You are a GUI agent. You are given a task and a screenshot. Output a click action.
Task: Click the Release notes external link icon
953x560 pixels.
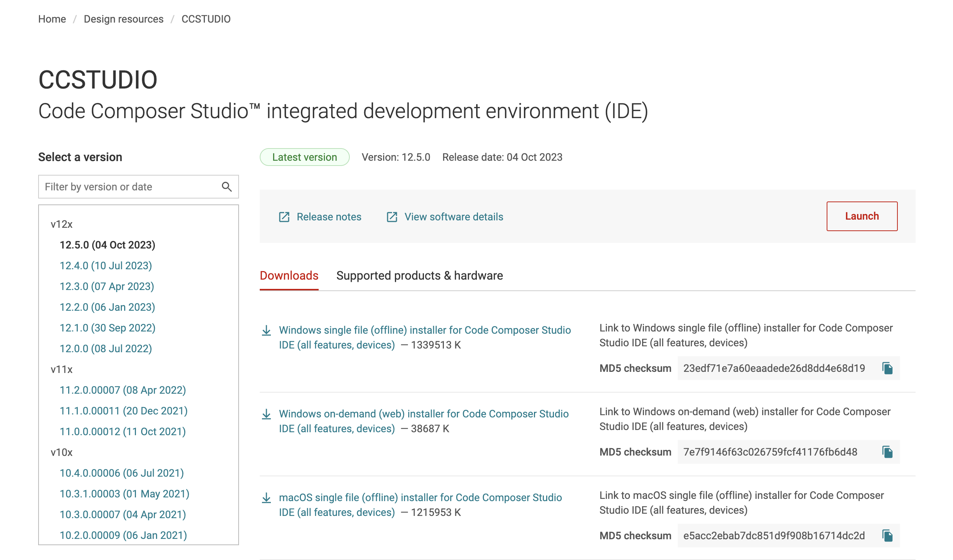pos(284,217)
